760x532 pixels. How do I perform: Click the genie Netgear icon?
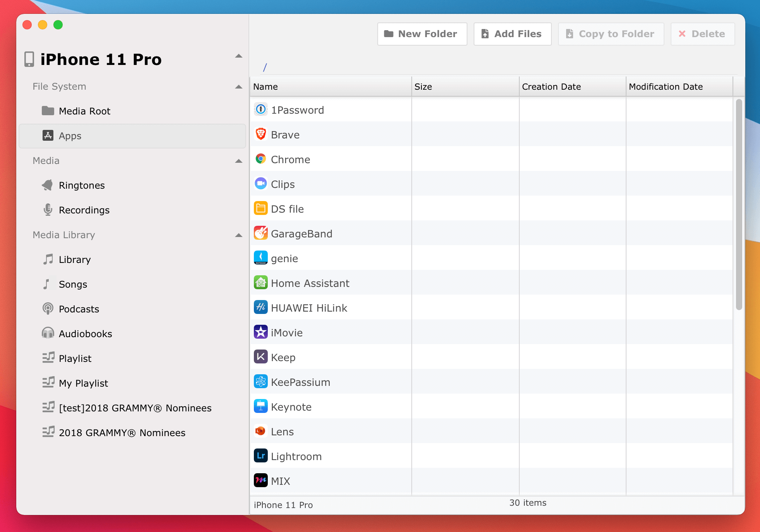(261, 258)
